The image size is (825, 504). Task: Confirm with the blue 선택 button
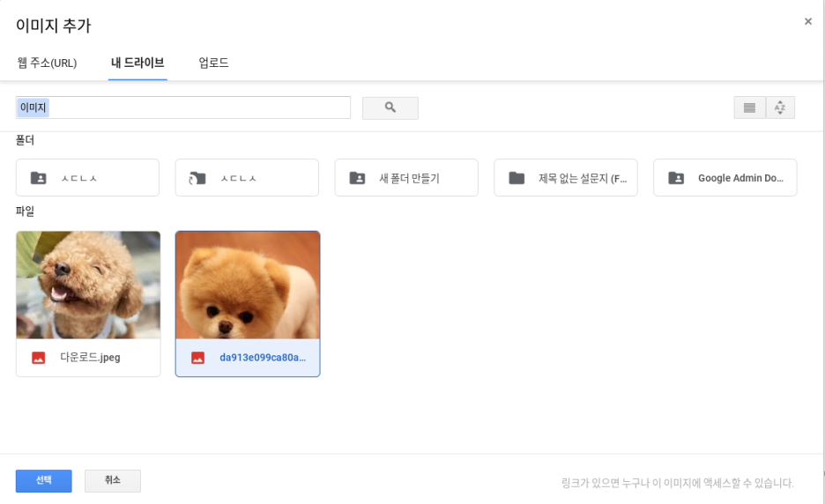(x=44, y=481)
